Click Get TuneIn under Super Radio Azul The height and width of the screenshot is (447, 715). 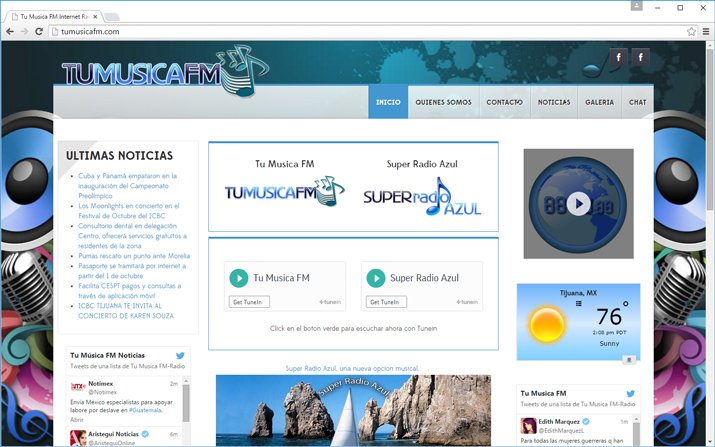click(x=387, y=302)
